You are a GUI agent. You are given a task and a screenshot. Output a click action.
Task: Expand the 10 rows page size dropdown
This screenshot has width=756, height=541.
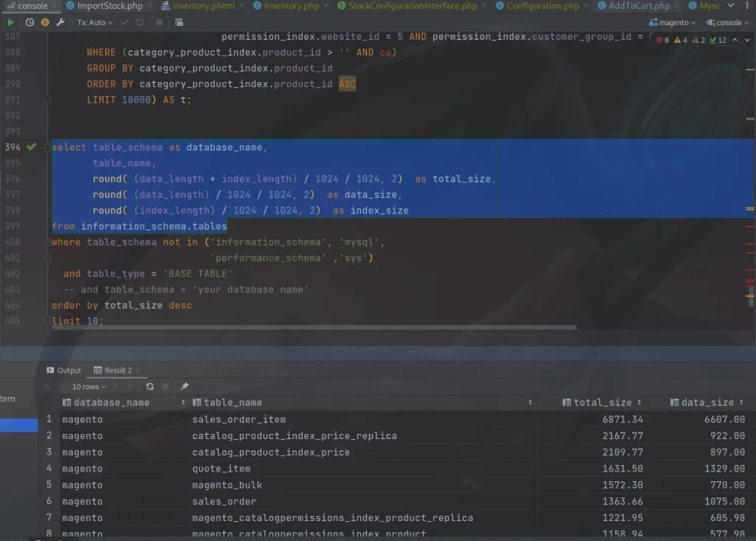pos(86,387)
